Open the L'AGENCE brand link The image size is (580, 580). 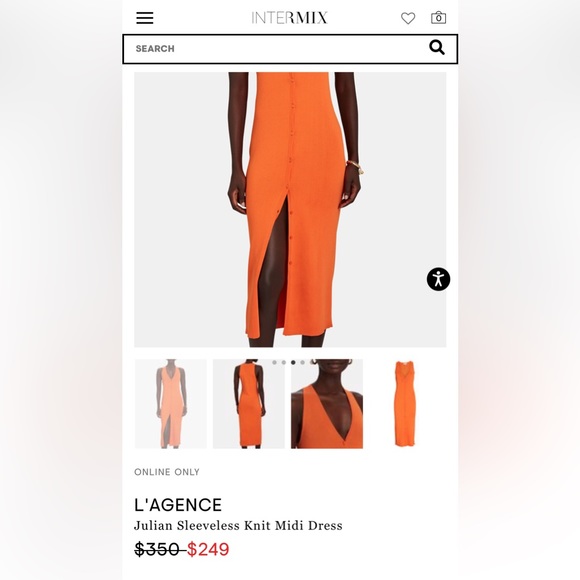pyautogui.click(x=178, y=505)
